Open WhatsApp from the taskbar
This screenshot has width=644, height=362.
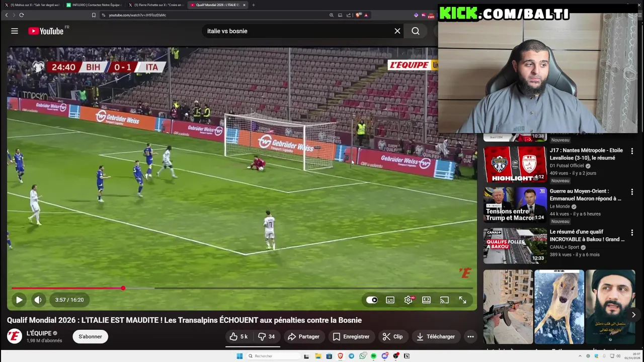point(363,356)
